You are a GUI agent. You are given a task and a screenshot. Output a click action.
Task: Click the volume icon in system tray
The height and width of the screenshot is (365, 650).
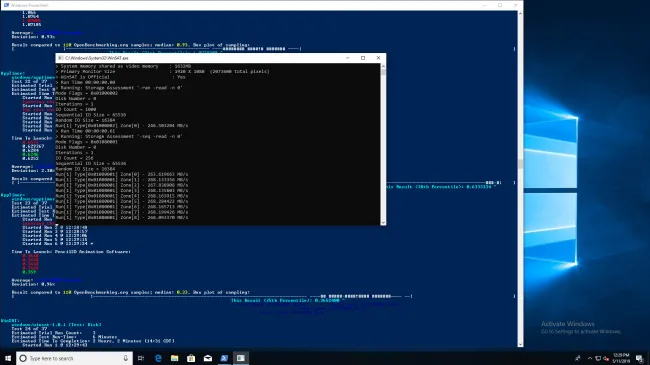click(x=606, y=358)
